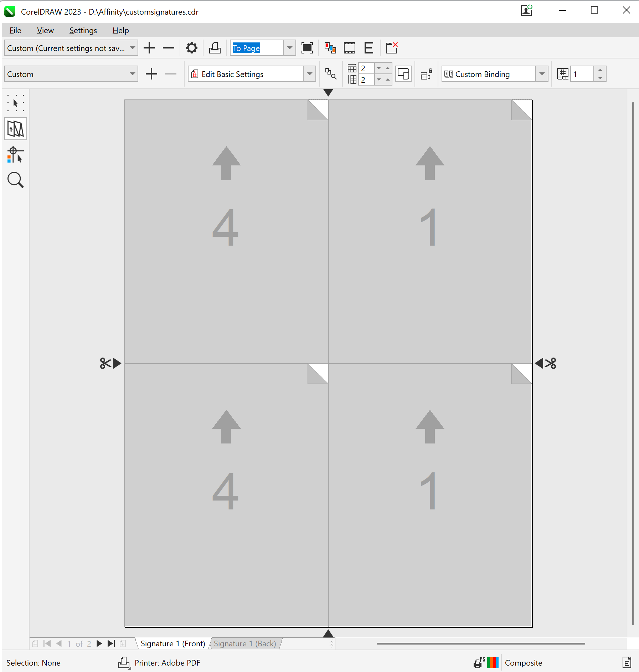Image resolution: width=639 pixels, height=672 pixels.
Task: Switch to Signature 1 (Front) tab
Action: click(x=173, y=643)
